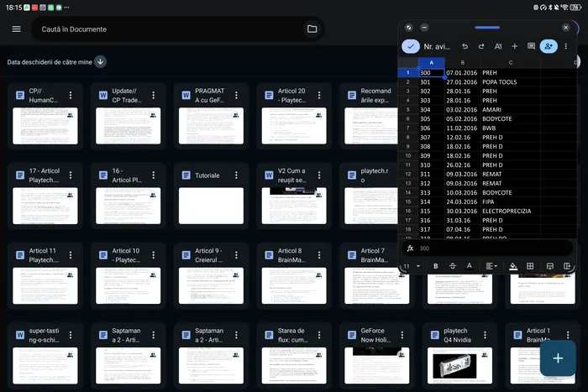Viewport: 588px width, 392px height.
Task: Open the cell borders tool
Action: 530,266
